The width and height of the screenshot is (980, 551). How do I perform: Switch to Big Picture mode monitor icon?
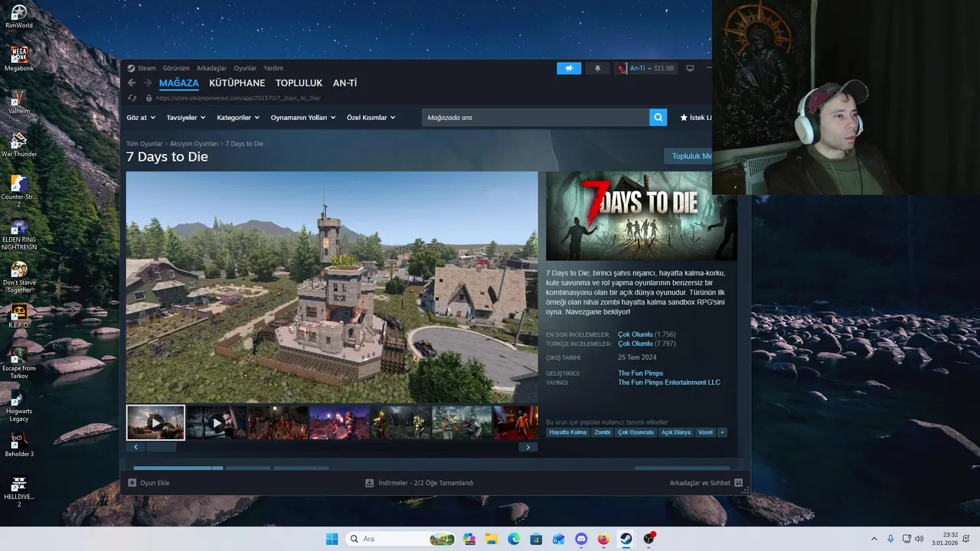pos(690,68)
